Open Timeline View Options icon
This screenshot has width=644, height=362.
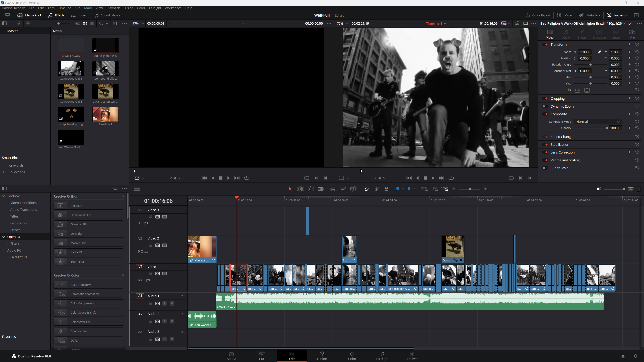pos(137,189)
